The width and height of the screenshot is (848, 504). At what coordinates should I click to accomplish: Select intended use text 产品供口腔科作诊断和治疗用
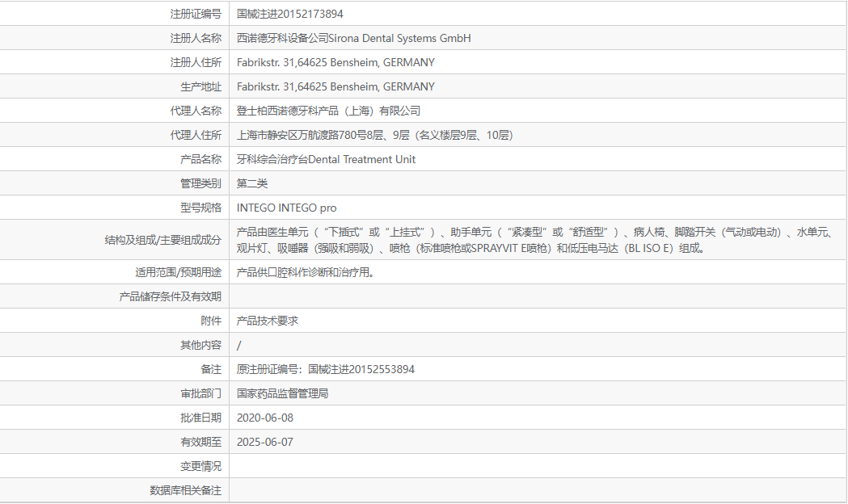coord(306,273)
